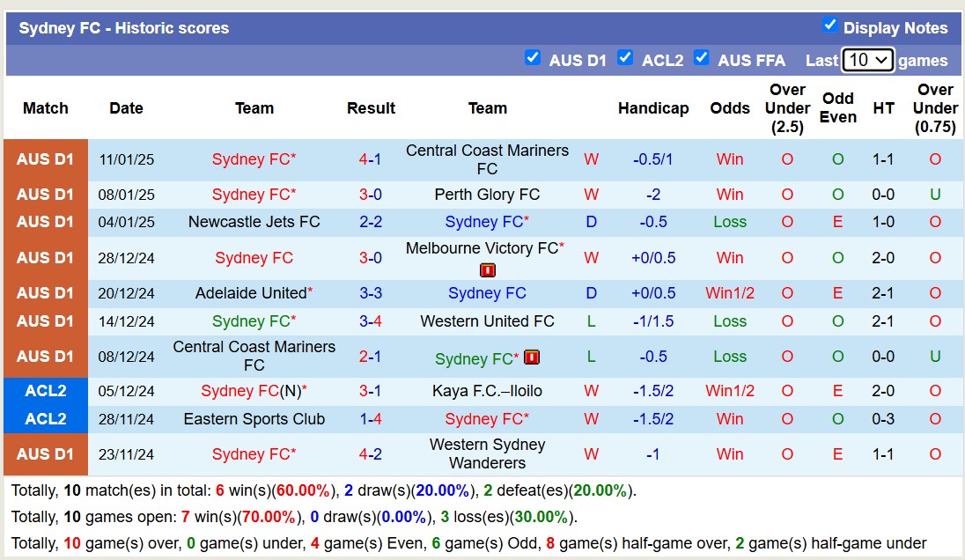
Task: Click the red card icon next to Melbourne Victory FC
Action: tap(487, 270)
